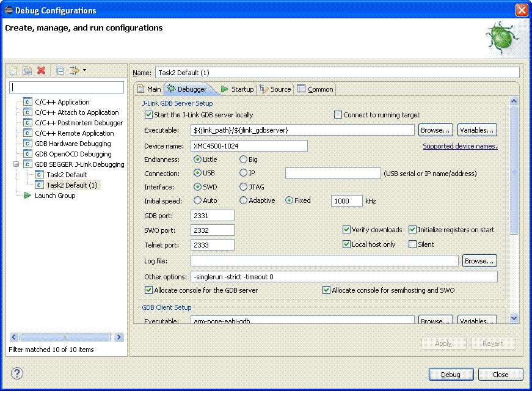Toggle Allocate console for the GDB server
This screenshot has height=396, width=532.
pos(148,290)
